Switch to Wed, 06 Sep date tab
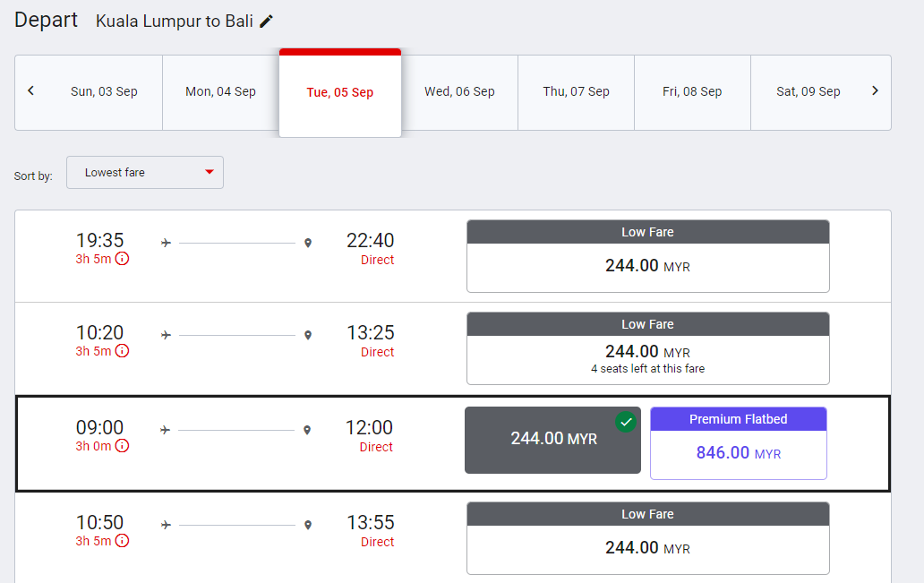The width and height of the screenshot is (924, 583). coord(459,92)
